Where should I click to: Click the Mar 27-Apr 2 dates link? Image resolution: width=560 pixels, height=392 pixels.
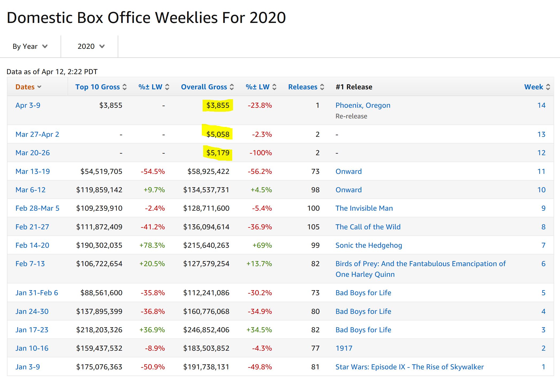37,134
